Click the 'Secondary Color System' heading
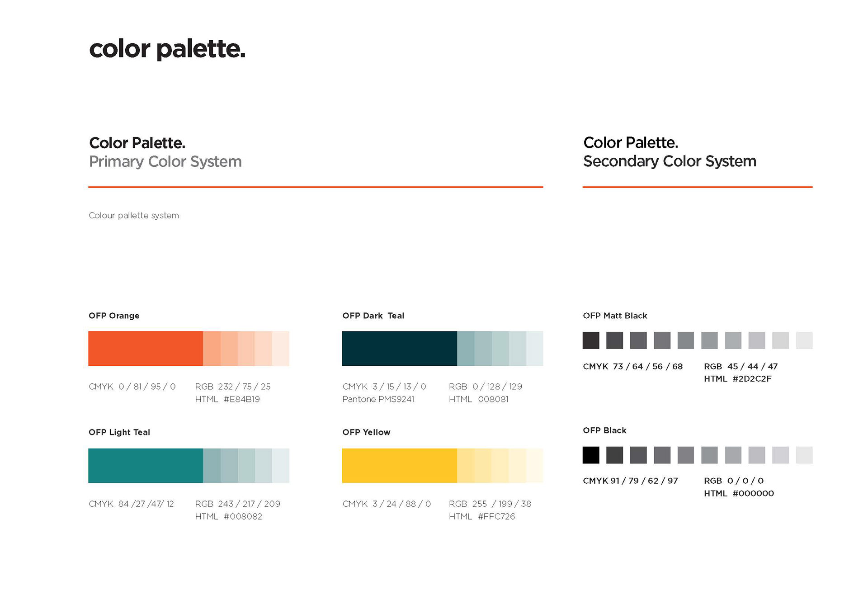The width and height of the screenshot is (868, 614). tap(670, 161)
